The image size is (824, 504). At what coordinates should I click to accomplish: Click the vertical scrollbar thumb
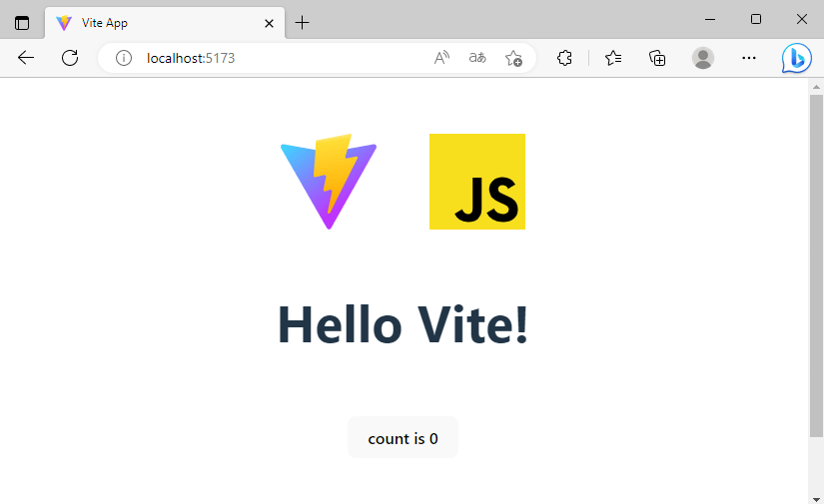point(816,265)
